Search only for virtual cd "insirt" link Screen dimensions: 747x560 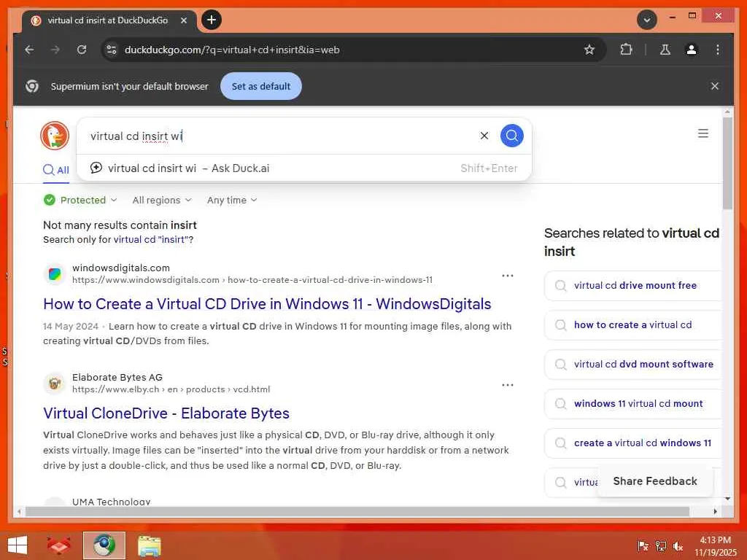pos(152,239)
